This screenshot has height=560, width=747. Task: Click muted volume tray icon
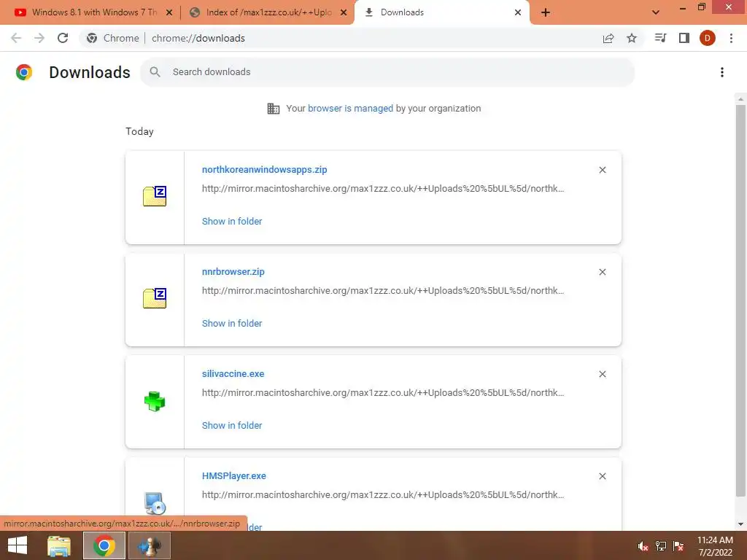[x=643, y=546]
